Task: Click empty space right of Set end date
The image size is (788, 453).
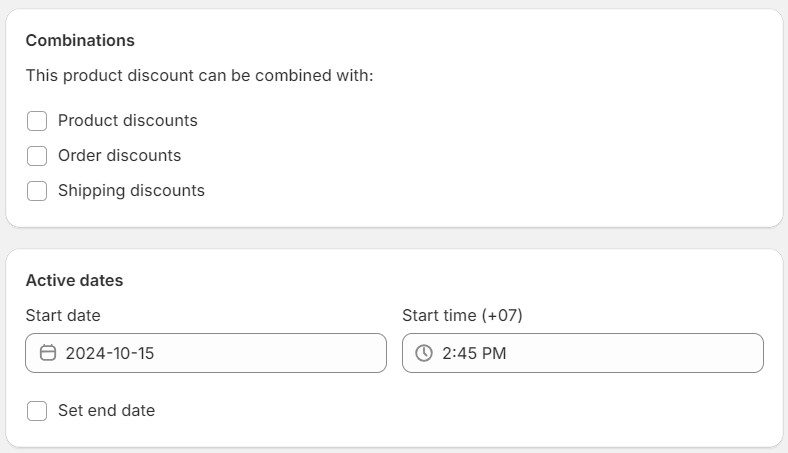Action: click(x=450, y=411)
